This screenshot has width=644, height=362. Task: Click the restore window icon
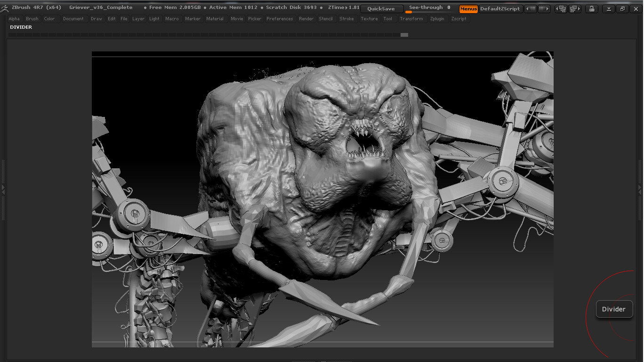click(622, 9)
